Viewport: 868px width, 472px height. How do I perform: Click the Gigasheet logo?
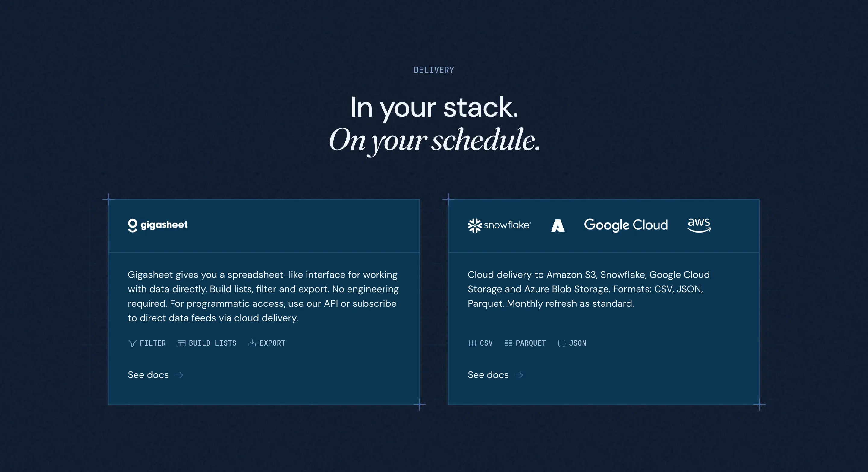point(158,225)
